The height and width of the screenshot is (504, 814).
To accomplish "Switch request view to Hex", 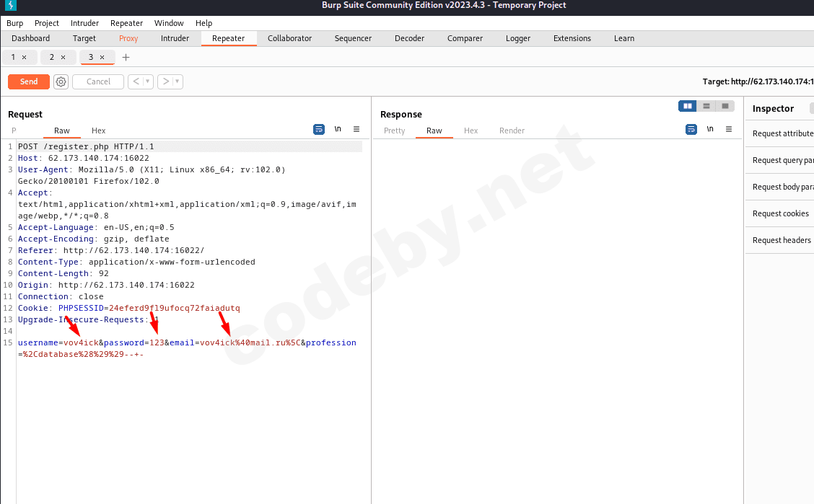I will 98,131.
